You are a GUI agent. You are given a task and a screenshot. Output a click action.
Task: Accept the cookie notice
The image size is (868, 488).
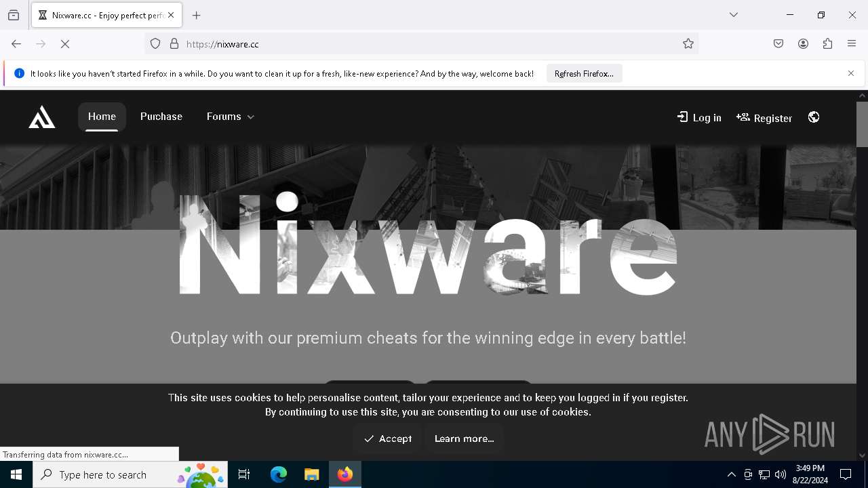(x=387, y=439)
